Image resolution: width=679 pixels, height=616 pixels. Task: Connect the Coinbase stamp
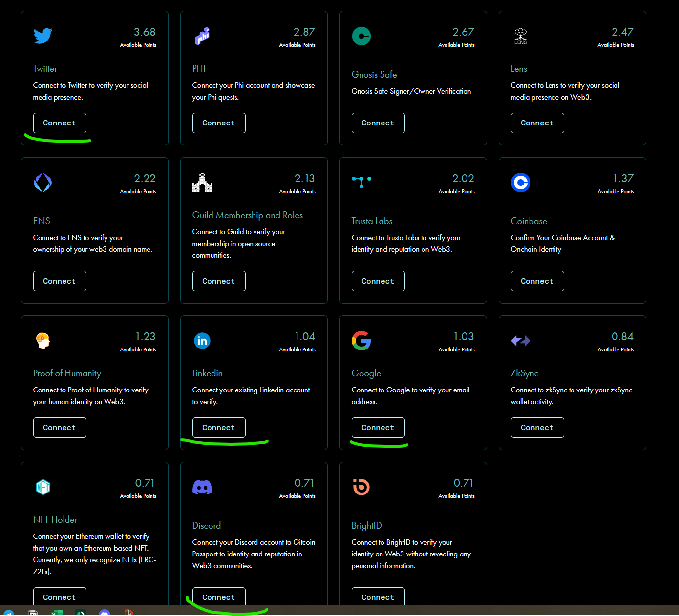pos(537,281)
